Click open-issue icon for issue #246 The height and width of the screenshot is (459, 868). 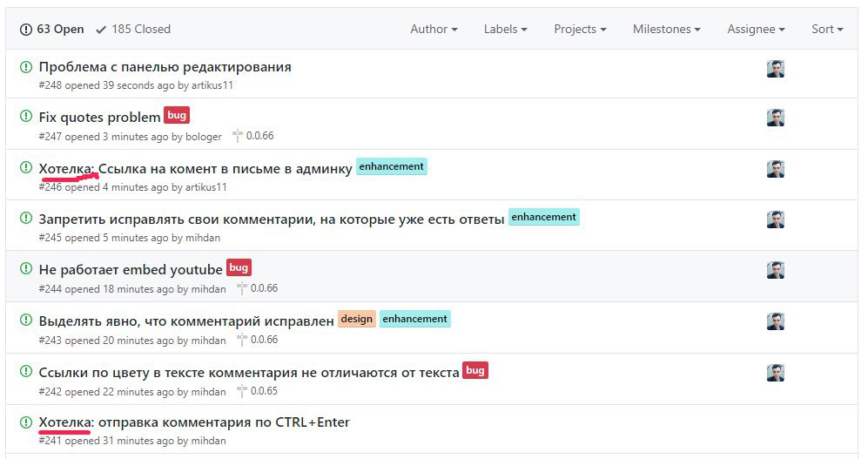click(x=26, y=167)
